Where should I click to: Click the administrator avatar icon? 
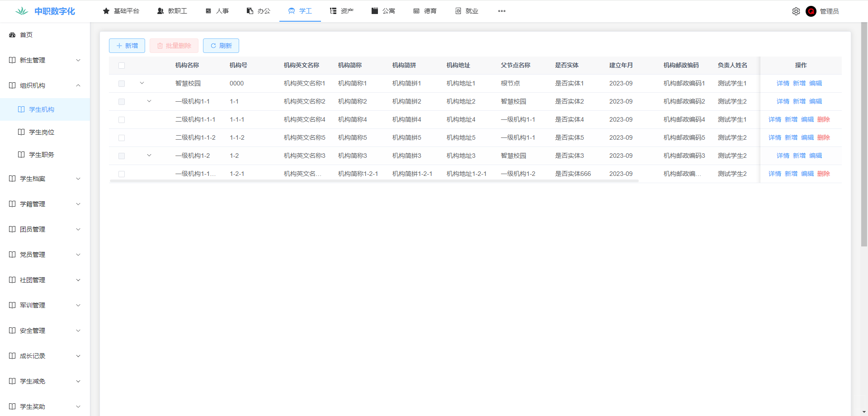[811, 11]
